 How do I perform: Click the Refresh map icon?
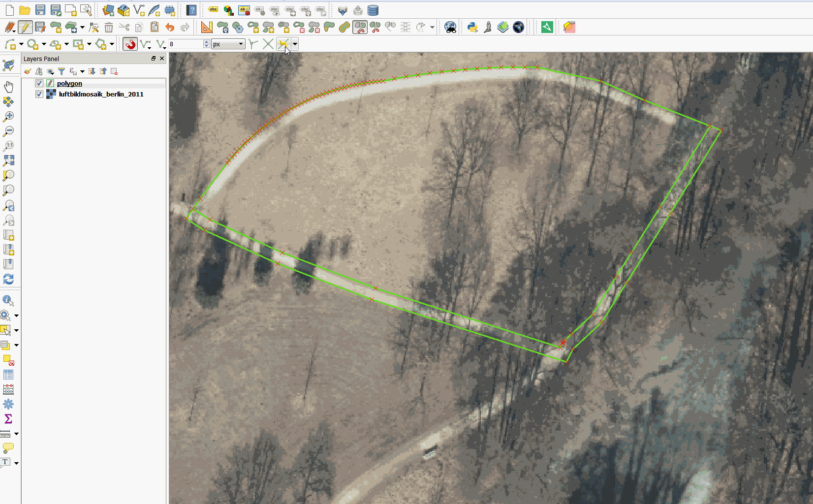pyautogui.click(x=8, y=279)
